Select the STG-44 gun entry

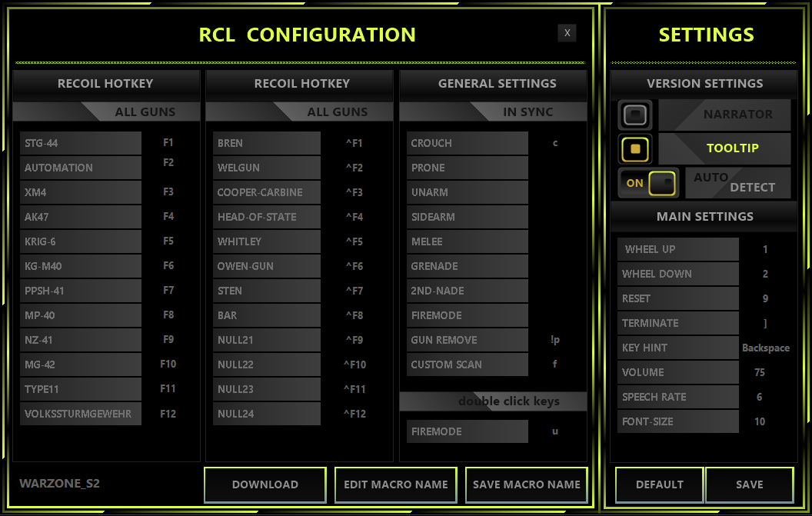(x=81, y=143)
